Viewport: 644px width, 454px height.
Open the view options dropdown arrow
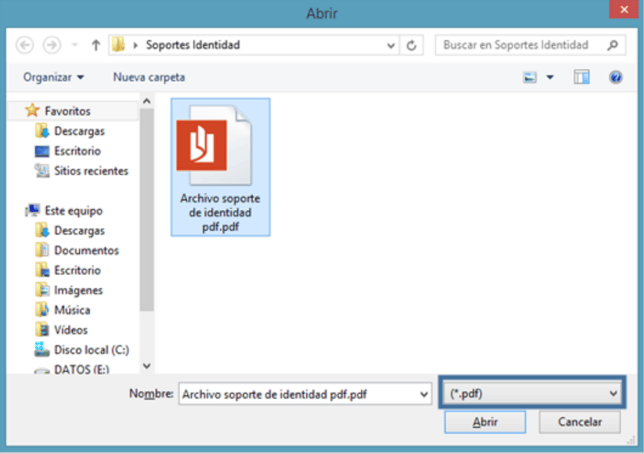[x=550, y=77]
